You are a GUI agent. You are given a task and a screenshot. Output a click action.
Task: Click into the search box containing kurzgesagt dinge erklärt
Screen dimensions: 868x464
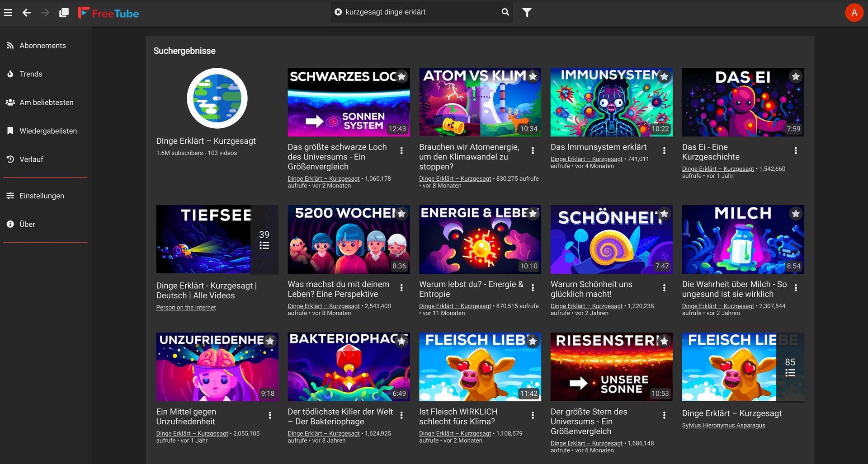point(420,12)
